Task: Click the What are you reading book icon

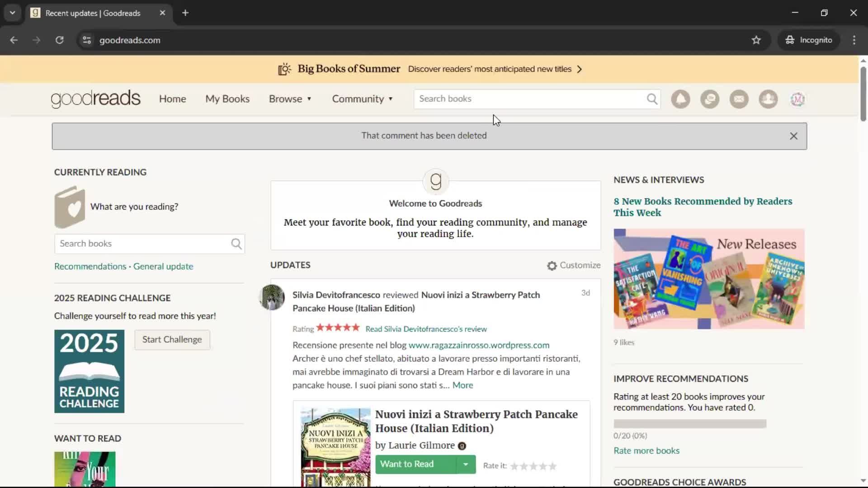Action: 70,207
